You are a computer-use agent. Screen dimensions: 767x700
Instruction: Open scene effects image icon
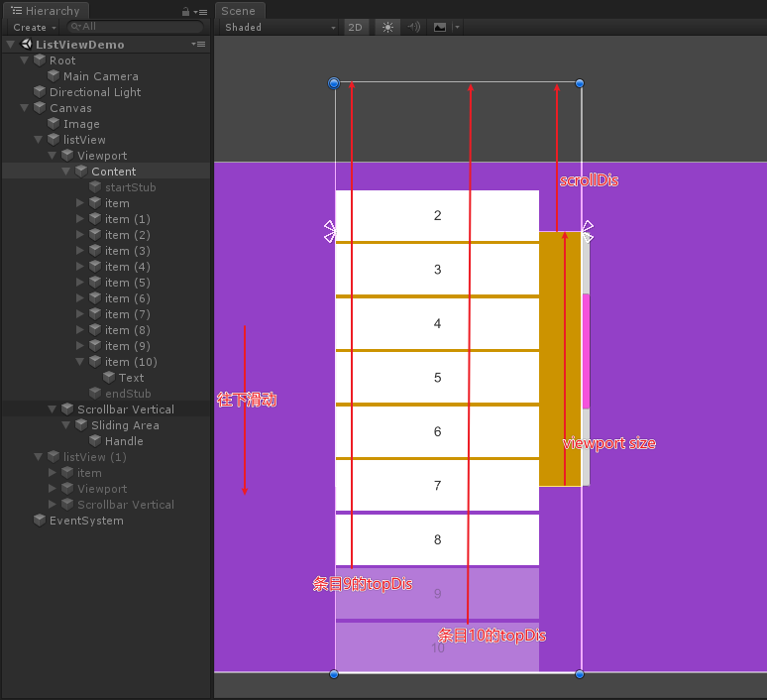440,28
